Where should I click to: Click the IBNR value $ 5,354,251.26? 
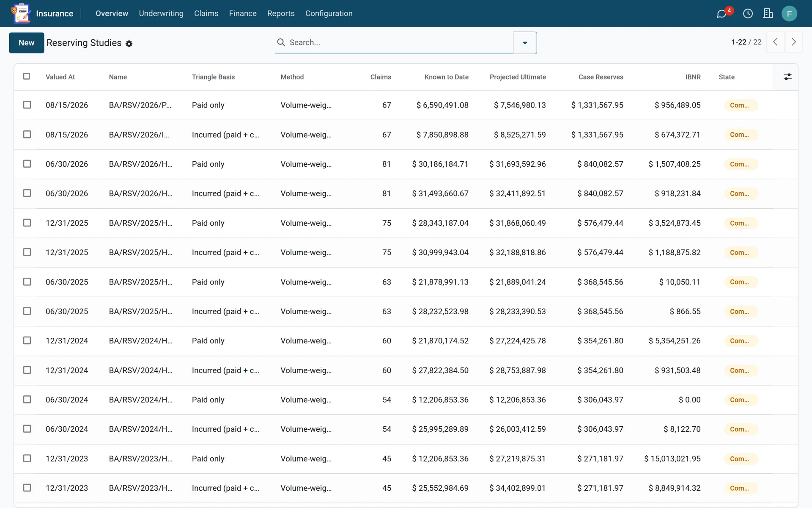pyautogui.click(x=675, y=341)
